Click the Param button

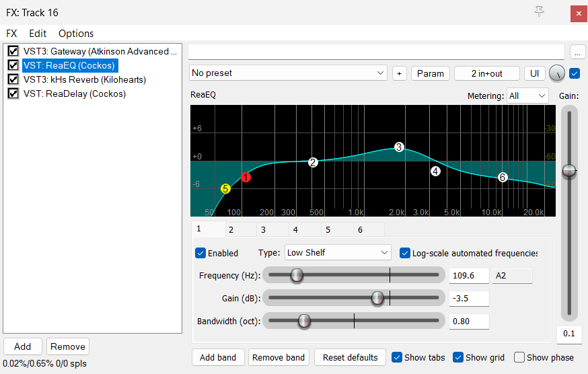pyautogui.click(x=431, y=73)
